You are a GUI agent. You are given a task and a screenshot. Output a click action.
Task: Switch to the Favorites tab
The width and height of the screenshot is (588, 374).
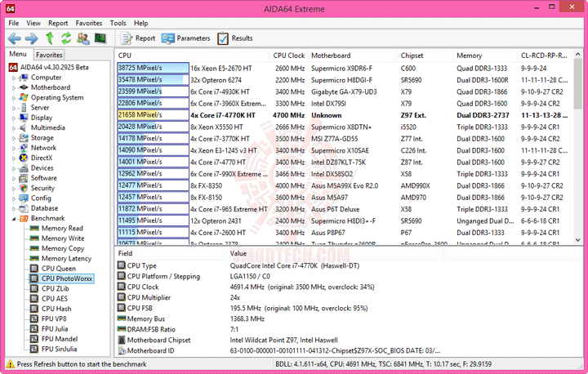[x=49, y=55]
